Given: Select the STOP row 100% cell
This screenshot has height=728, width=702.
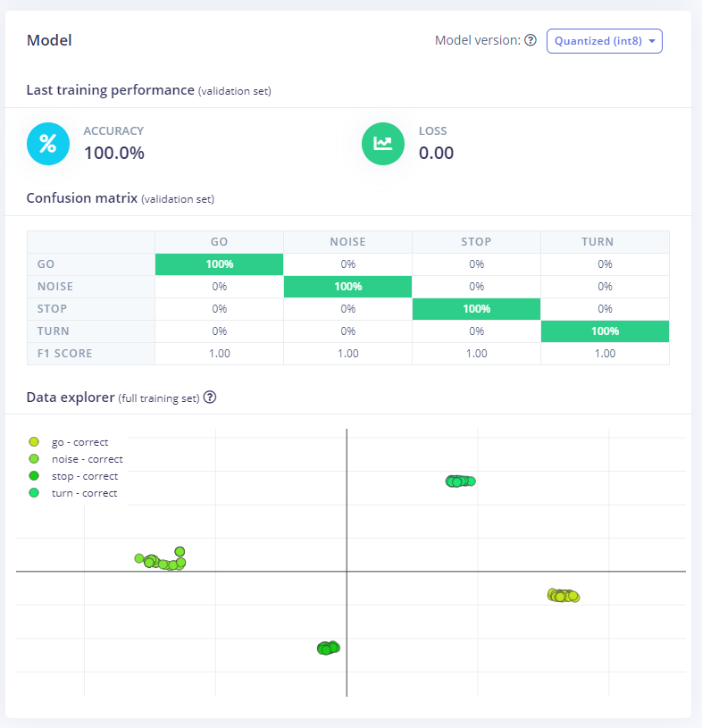Looking at the screenshot, I should pyautogui.click(x=476, y=309).
